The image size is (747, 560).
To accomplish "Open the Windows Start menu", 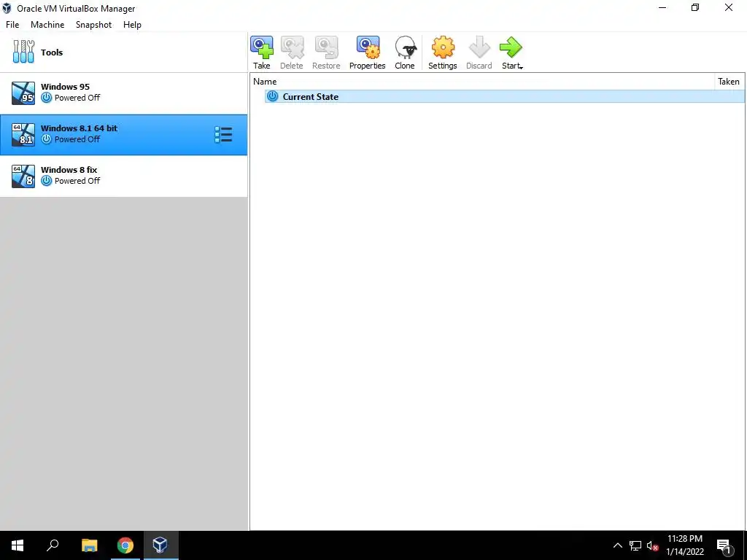I will (x=18, y=545).
